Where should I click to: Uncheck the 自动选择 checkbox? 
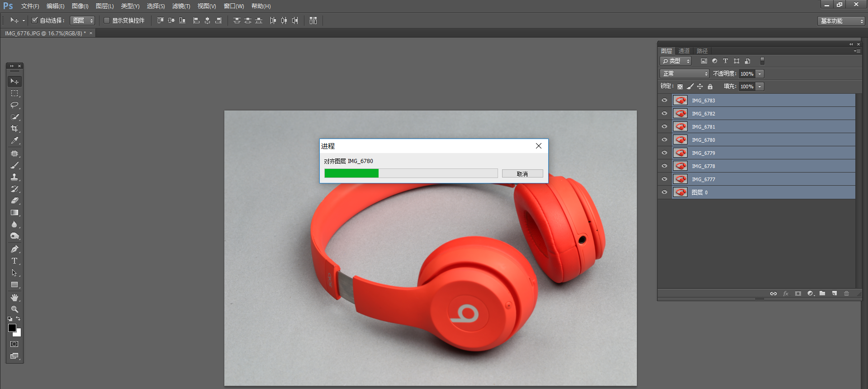coord(35,20)
